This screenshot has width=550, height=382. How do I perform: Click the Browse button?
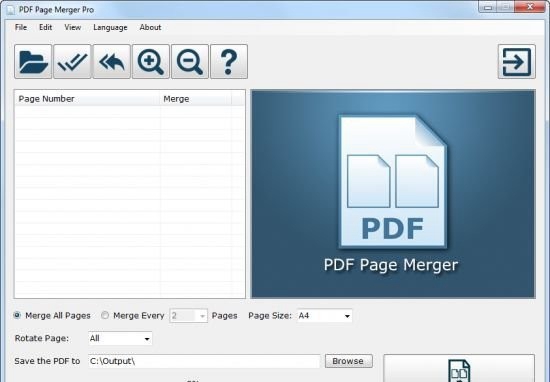click(349, 361)
